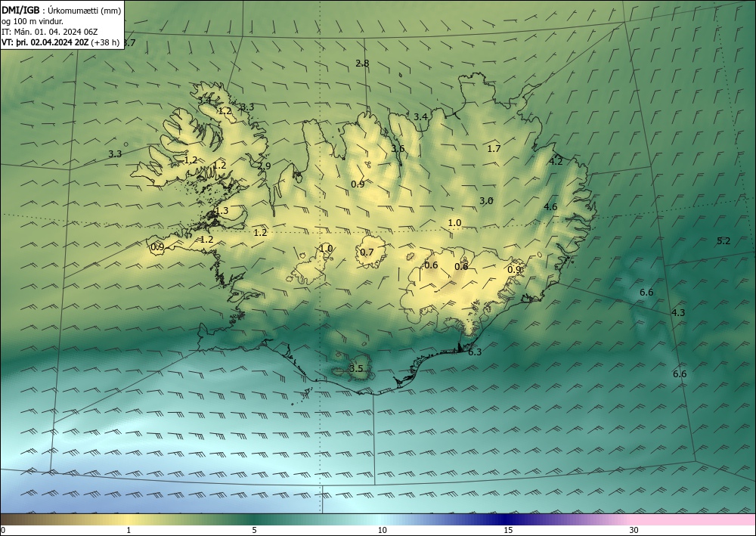Click the 0.7 value inside the glacier outline
Screen dimensions: 756x536
pyautogui.click(x=367, y=252)
